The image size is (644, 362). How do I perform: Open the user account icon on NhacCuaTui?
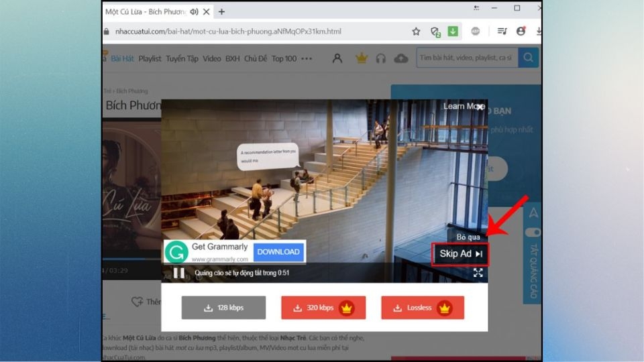click(x=337, y=58)
